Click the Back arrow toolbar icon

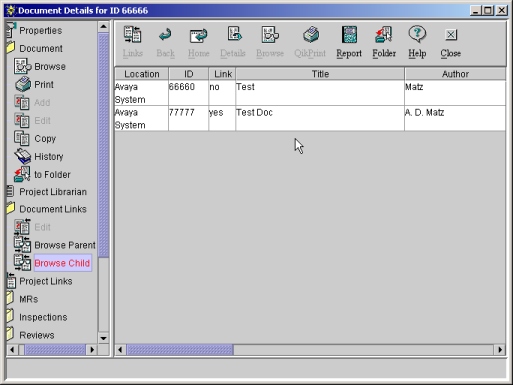click(165, 35)
